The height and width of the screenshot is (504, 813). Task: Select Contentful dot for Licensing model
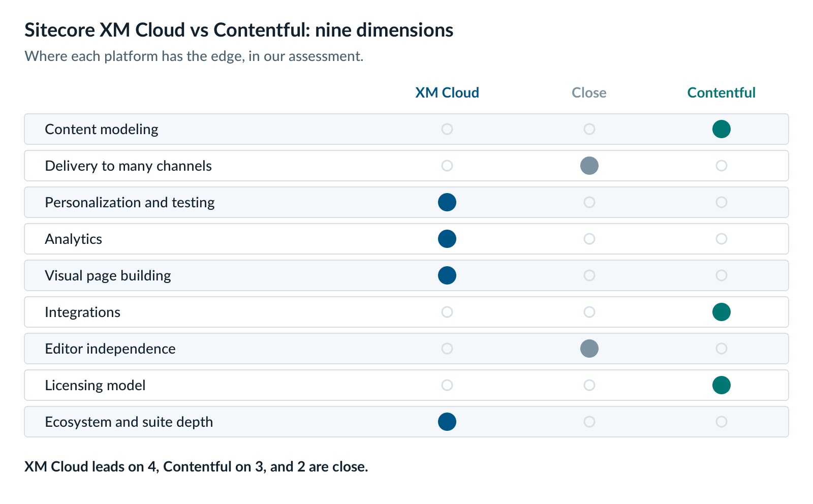721,385
